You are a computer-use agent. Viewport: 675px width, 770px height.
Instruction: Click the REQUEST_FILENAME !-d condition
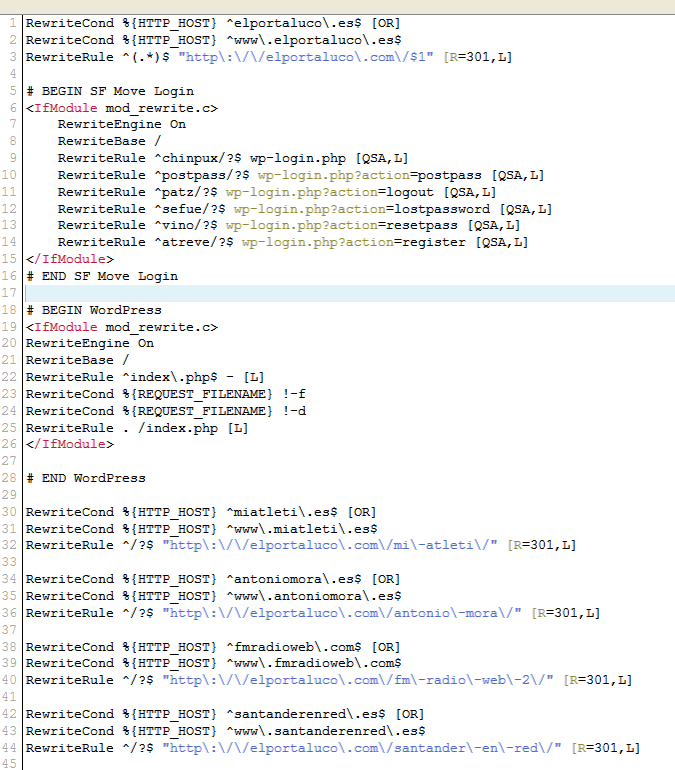coord(166,411)
